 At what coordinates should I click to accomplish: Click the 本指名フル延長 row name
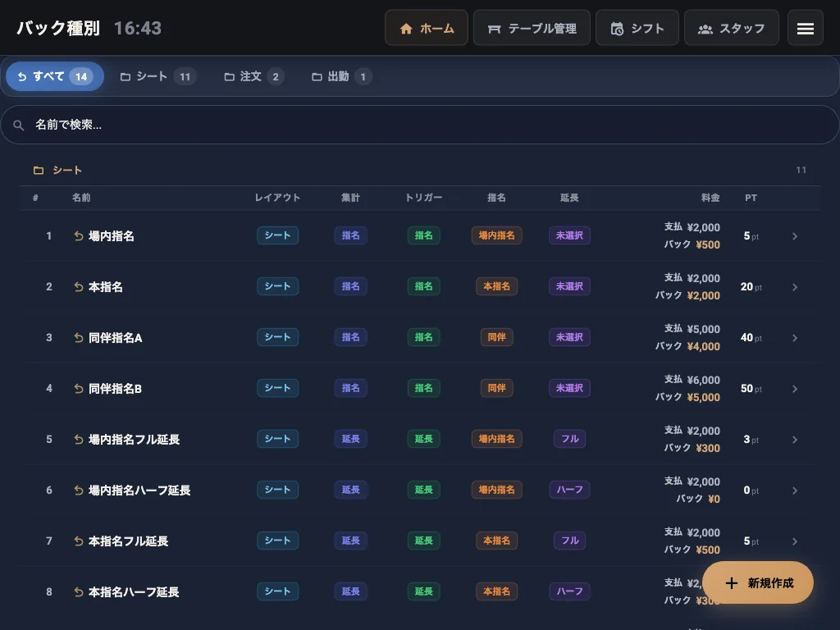tap(129, 541)
